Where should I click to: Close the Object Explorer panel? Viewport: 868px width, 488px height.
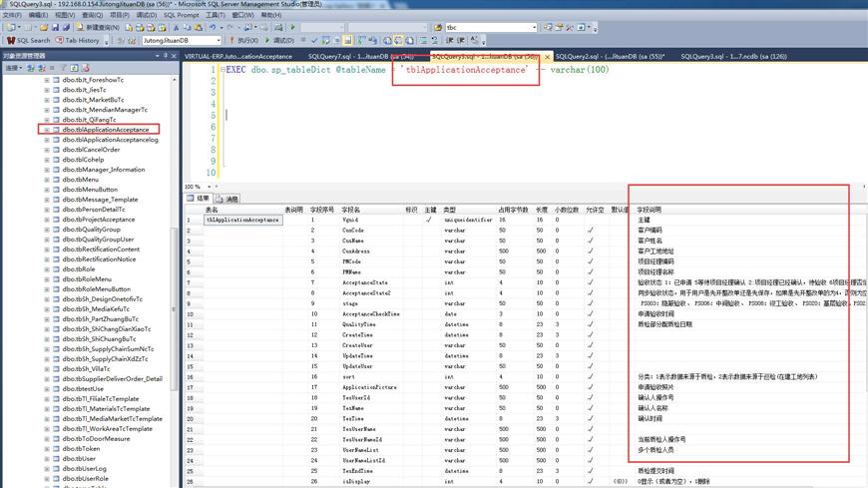(174, 56)
